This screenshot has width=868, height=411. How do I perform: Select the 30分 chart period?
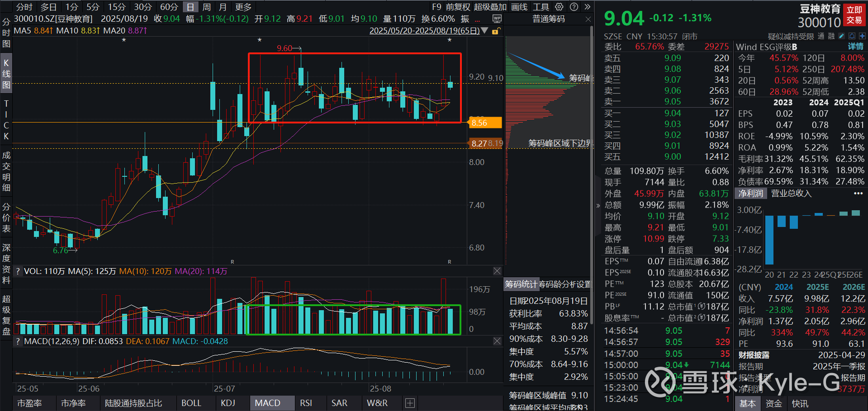(142, 7)
